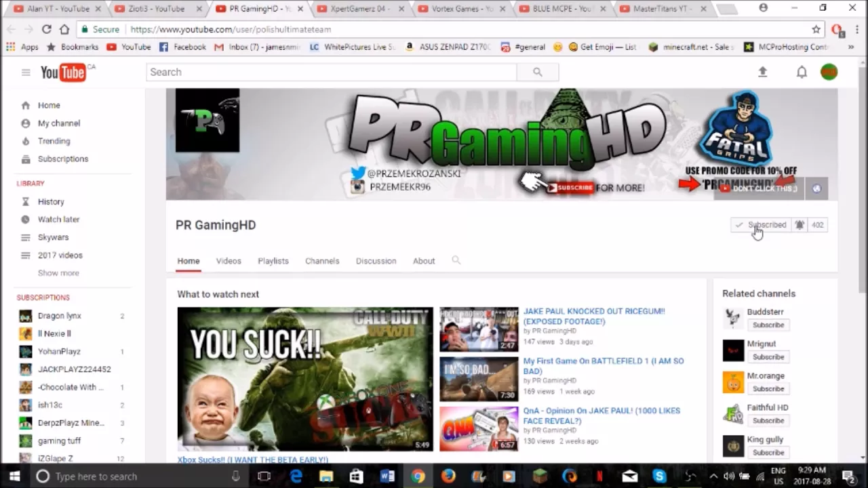Open the Mail app from taskbar
Image resolution: width=868 pixels, height=488 pixels.
[629, 476]
